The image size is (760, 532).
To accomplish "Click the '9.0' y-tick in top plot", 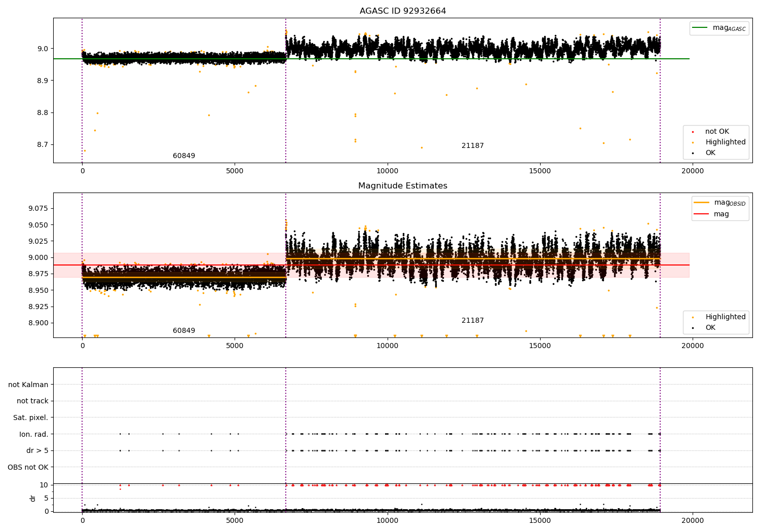I will click(43, 49).
